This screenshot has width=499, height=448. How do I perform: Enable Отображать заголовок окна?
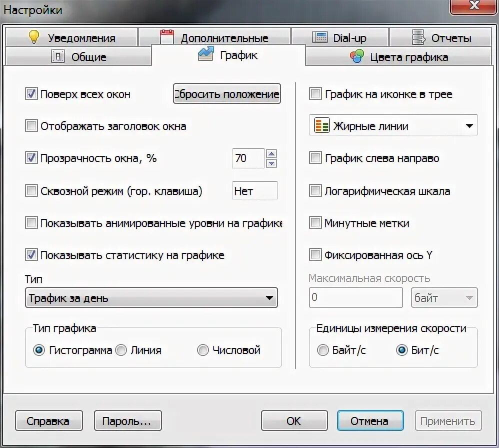tap(31, 125)
